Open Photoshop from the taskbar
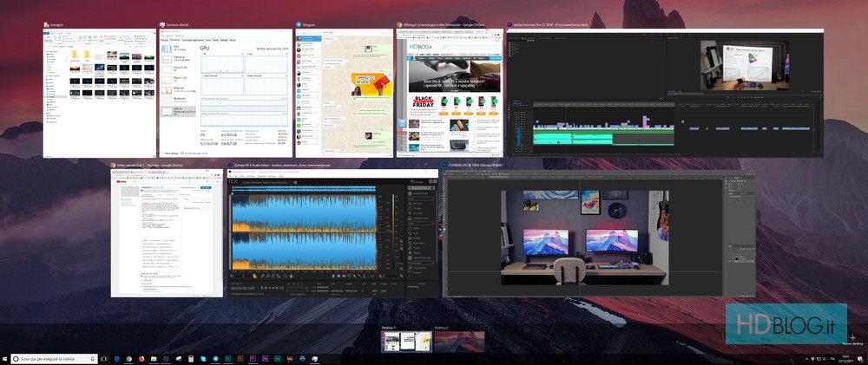Screen dimensions: 868x365 (228, 359)
